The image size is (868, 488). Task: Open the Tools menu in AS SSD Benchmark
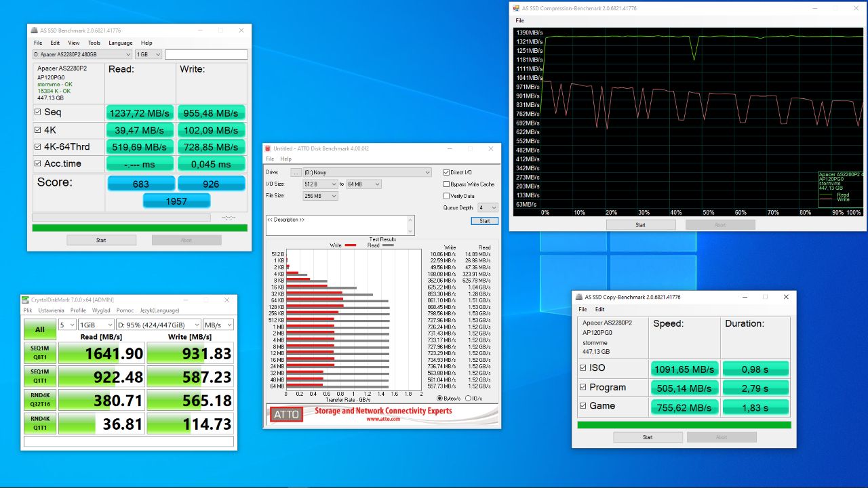pos(94,42)
